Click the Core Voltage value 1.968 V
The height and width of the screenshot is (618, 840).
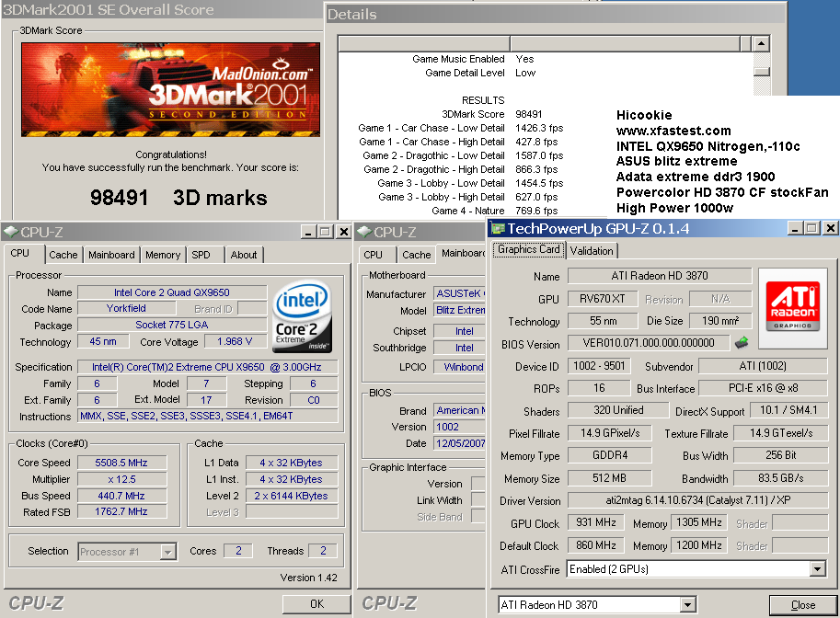(235, 342)
